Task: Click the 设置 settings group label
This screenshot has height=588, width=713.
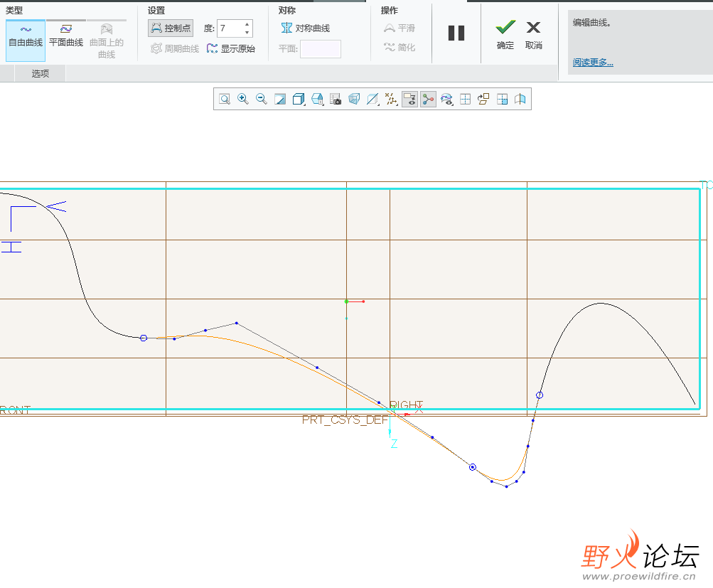Action: [x=156, y=11]
